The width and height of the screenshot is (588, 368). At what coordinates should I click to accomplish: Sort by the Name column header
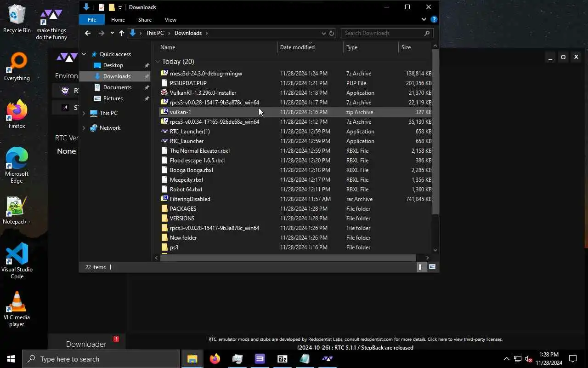click(x=217, y=47)
